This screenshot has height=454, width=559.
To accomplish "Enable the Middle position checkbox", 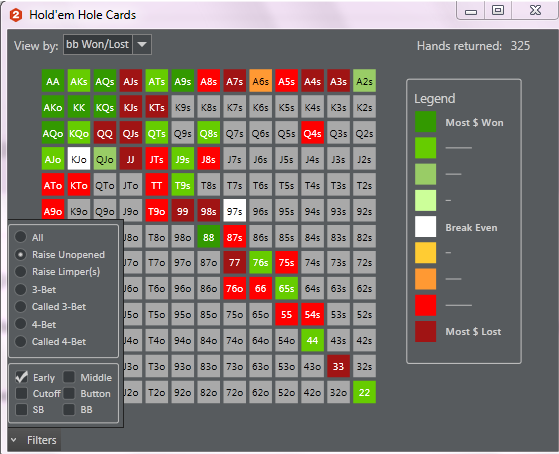I will pos(69,377).
